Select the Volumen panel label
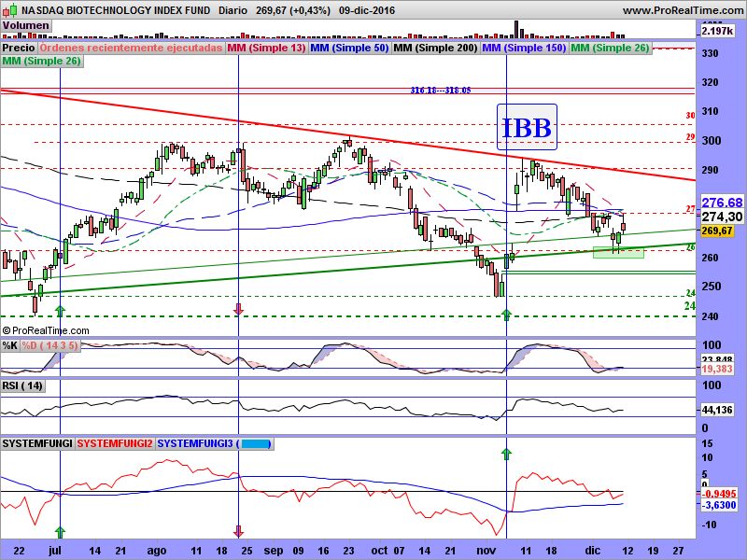This screenshot has height=560, width=747. pyautogui.click(x=26, y=26)
